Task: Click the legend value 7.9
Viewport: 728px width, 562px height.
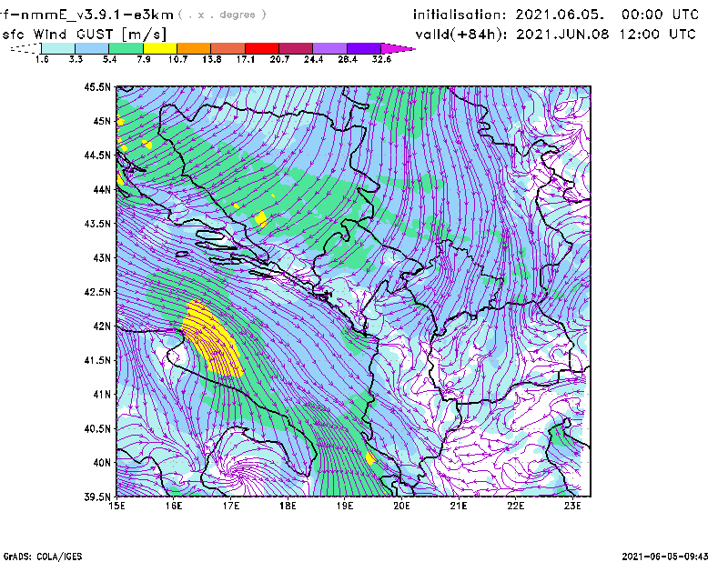Action: click(x=144, y=59)
